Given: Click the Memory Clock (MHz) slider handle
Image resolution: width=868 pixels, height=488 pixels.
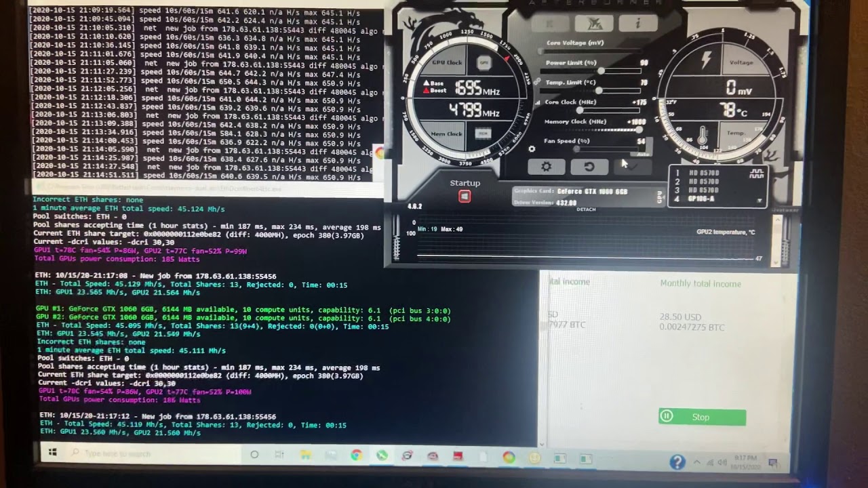Looking at the screenshot, I should click(638, 130).
